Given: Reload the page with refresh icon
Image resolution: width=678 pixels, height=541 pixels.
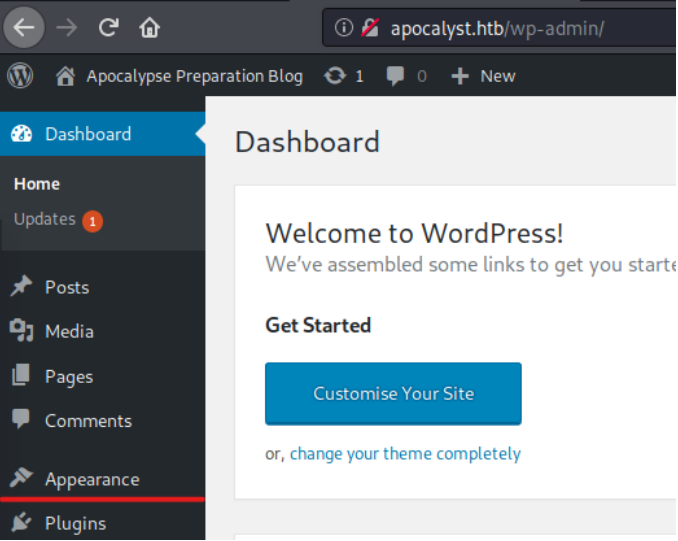Looking at the screenshot, I should pyautogui.click(x=109, y=28).
